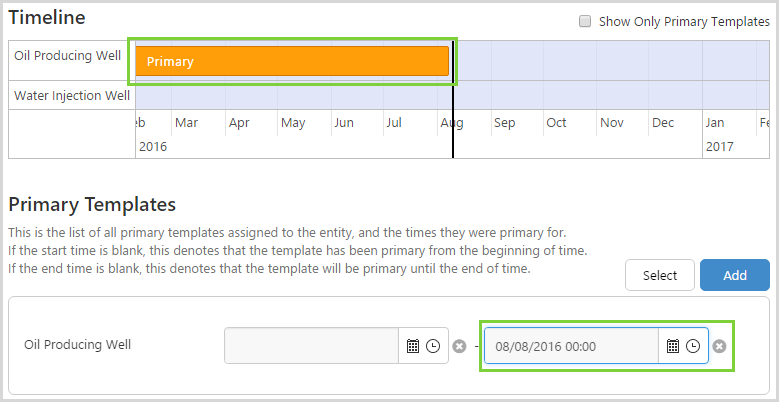The height and width of the screenshot is (402, 779).
Task: Select Oil Producing Well in the Primary Templates list
Action: [x=78, y=345]
